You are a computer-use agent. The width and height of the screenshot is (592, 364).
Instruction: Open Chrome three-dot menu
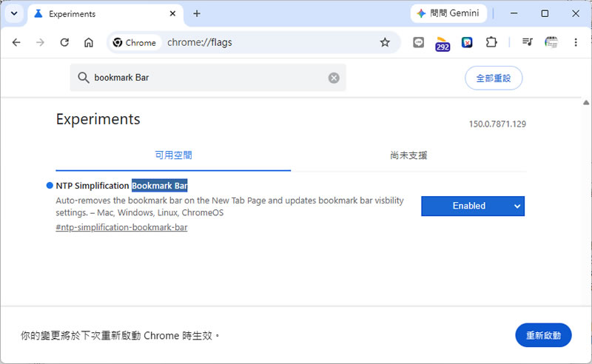coord(576,42)
